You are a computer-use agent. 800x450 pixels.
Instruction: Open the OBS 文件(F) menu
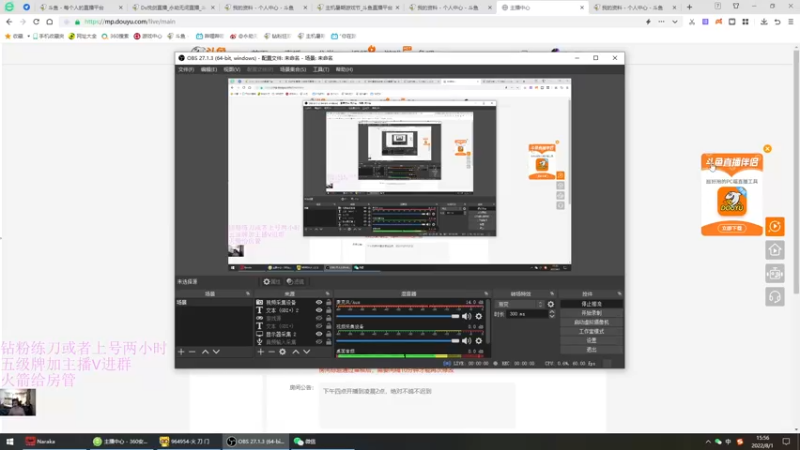(186, 69)
